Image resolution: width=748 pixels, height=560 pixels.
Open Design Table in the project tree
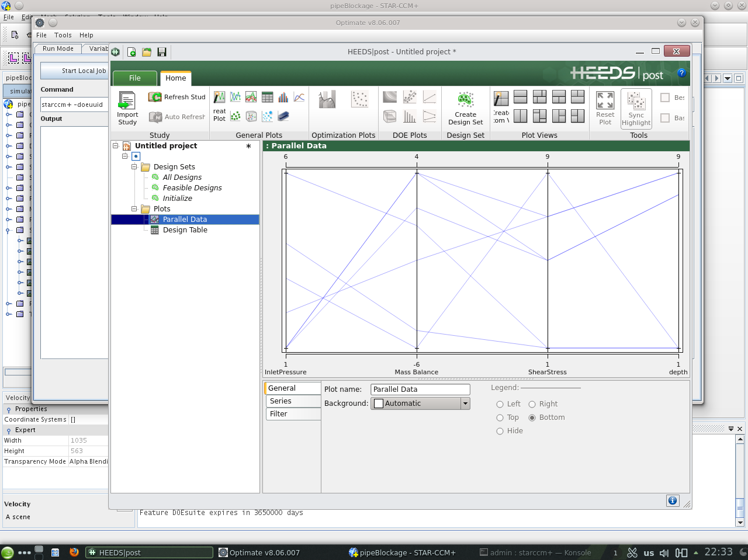pyautogui.click(x=185, y=230)
